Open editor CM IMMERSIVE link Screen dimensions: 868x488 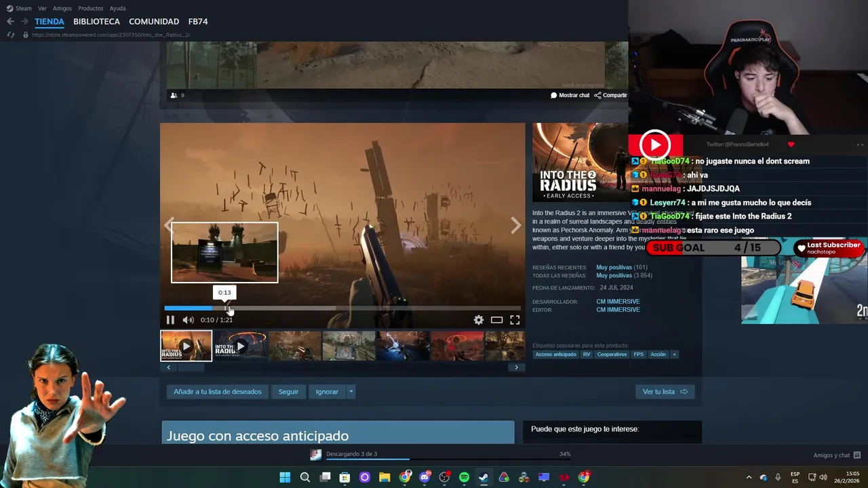pyautogui.click(x=618, y=310)
